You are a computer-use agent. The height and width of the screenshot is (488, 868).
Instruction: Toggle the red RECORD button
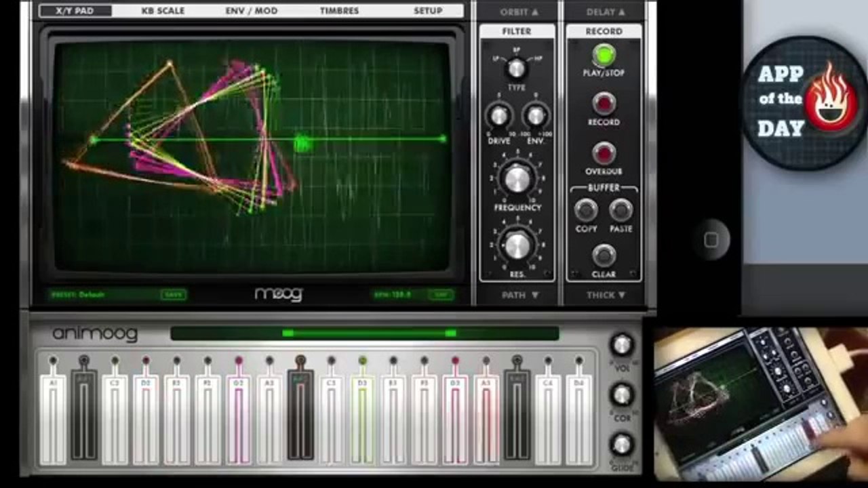tap(604, 104)
